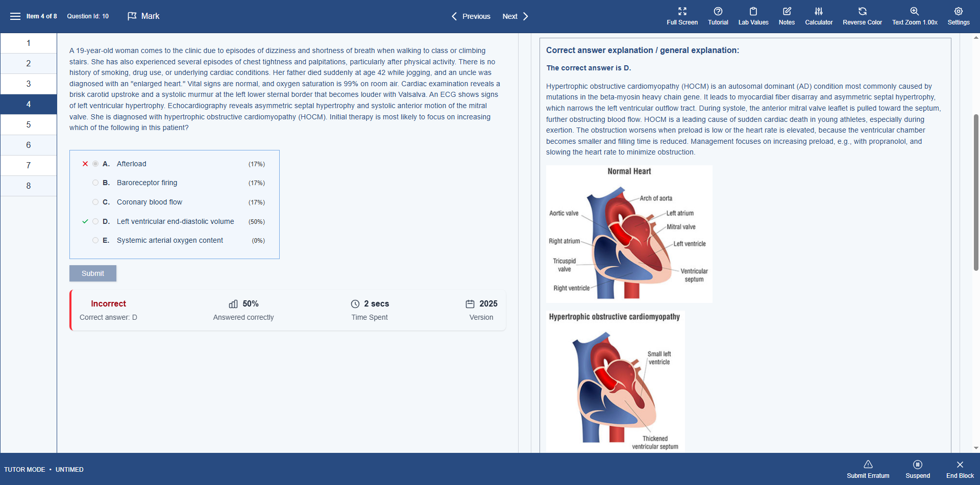Jump to question 7 in sidebar
The image size is (980, 485).
click(29, 165)
